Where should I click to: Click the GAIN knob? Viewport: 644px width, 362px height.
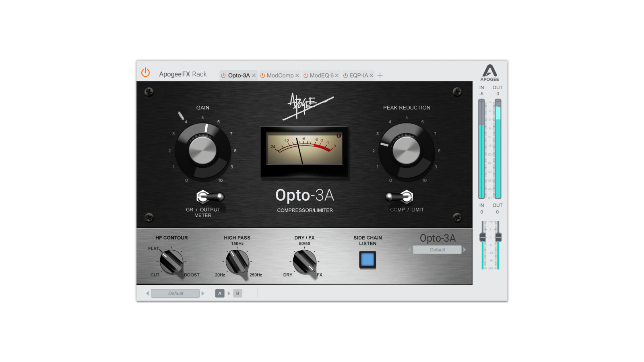coord(202,151)
